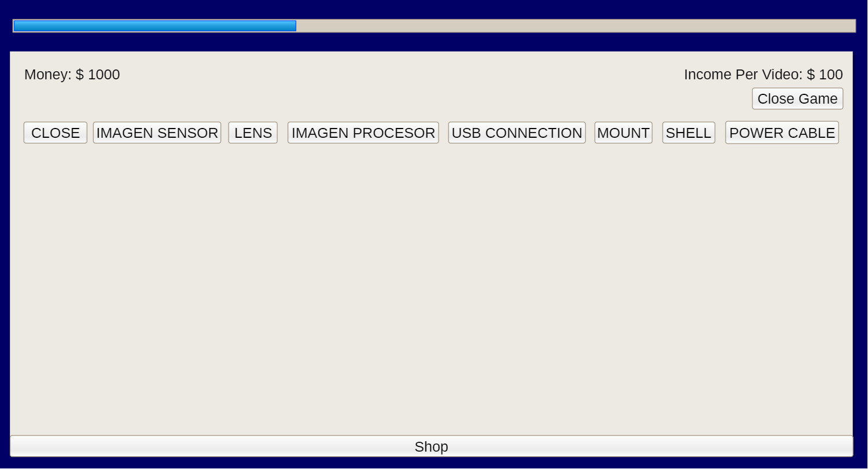Screen dimensions: 868x469
Task: Click the Income Per Video label
Action: click(763, 75)
